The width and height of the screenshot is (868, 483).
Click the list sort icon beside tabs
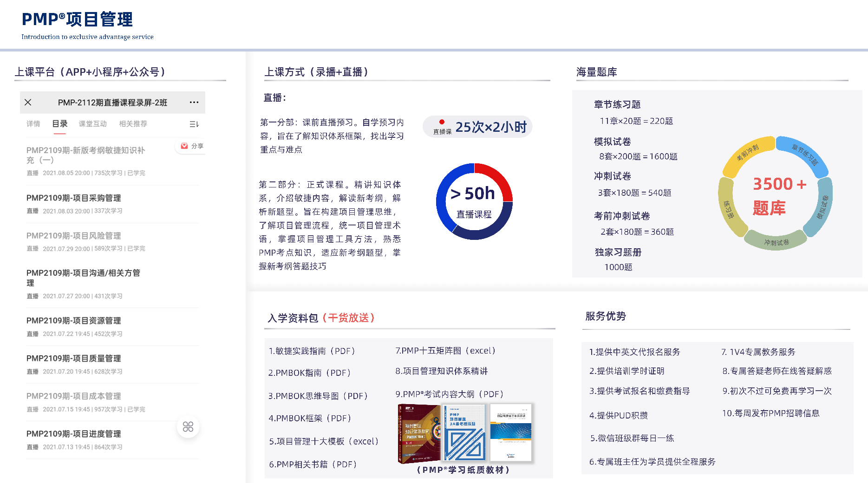(x=194, y=124)
